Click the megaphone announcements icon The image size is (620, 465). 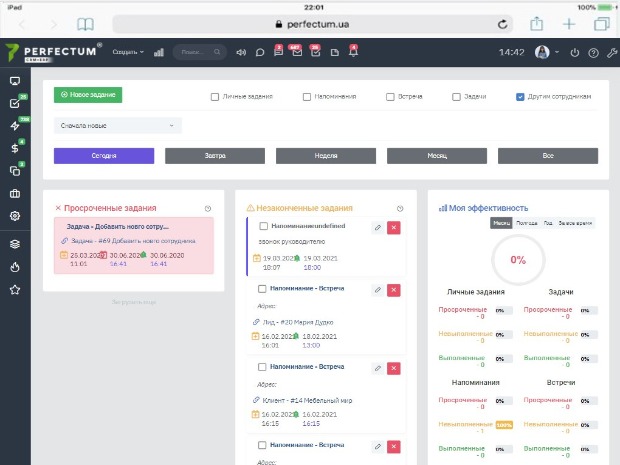click(241, 52)
